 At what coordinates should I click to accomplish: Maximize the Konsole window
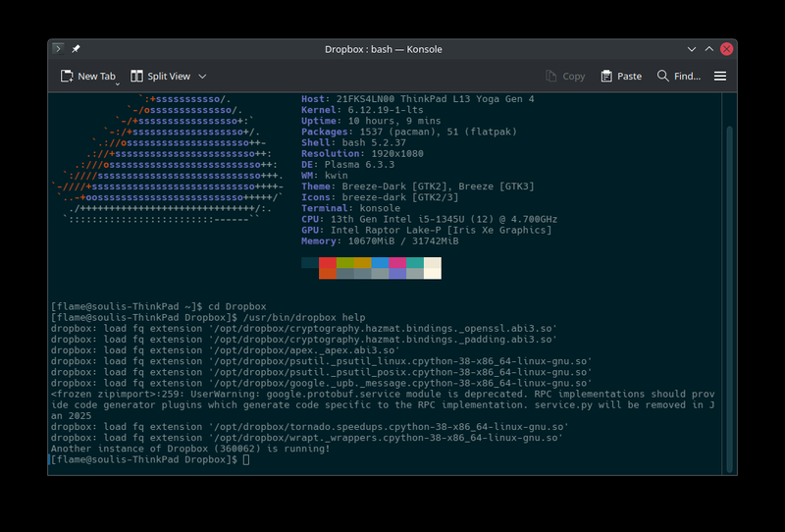point(706,49)
